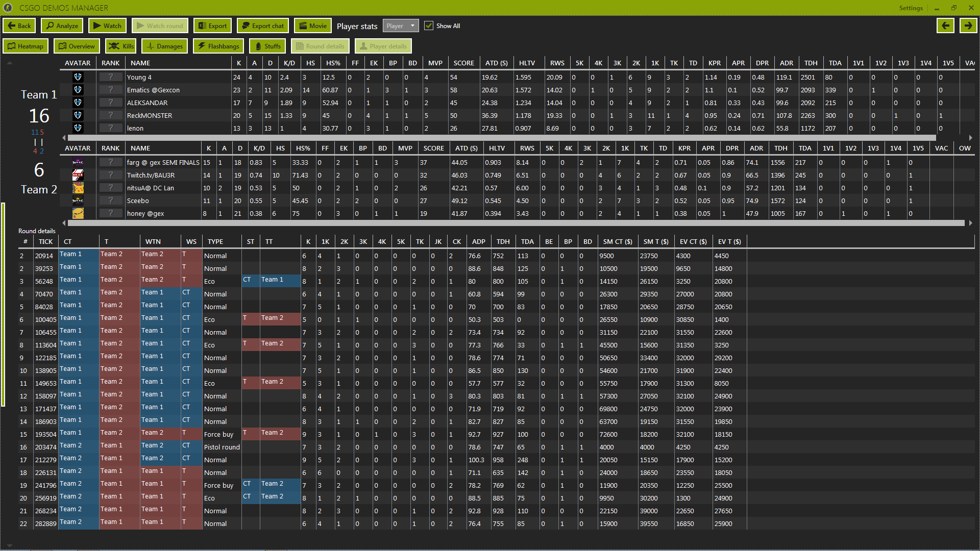
Task: Click ALEKSANDAR avatar icon
Action: (x=78, y=103)
